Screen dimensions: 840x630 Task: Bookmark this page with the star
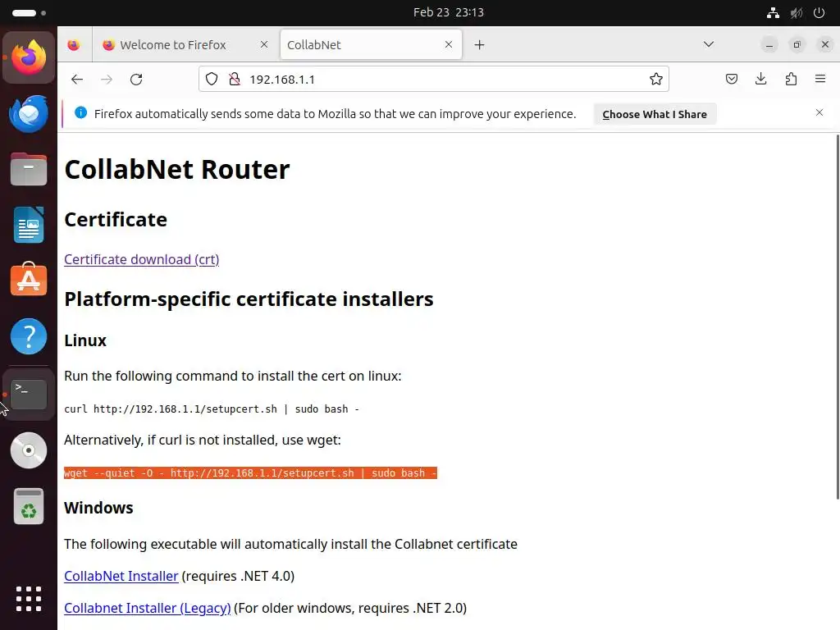pos(655,80)
